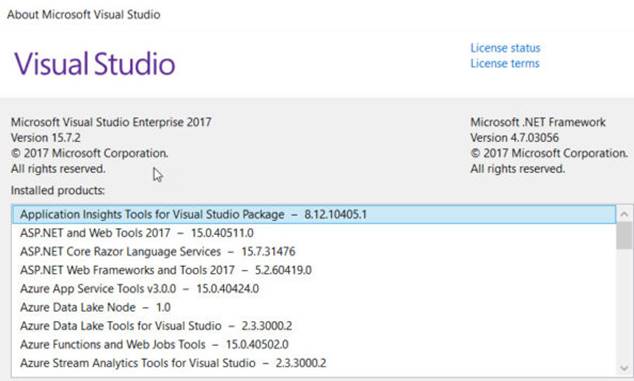Select Application Insights Tools for Visual Studio Package row

(314, 214)
